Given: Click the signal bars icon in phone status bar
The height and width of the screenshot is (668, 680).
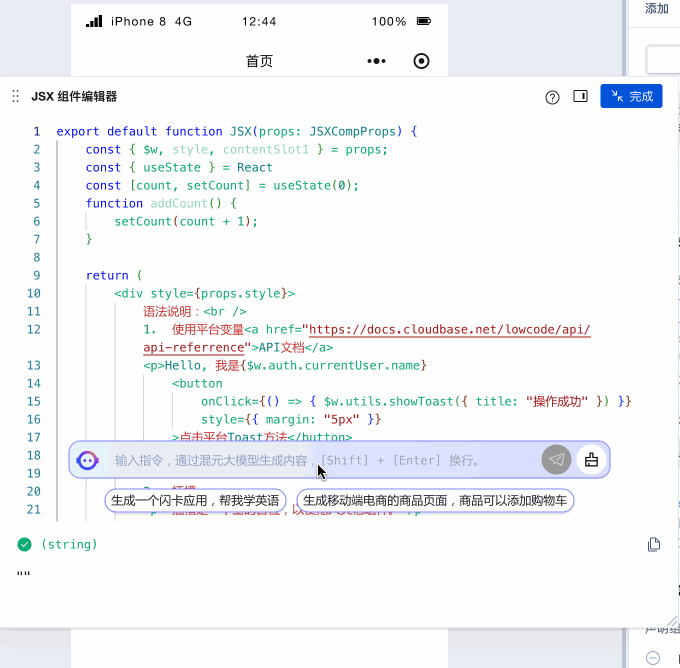Looking at the screenshot, I should [x=94, y=21].
